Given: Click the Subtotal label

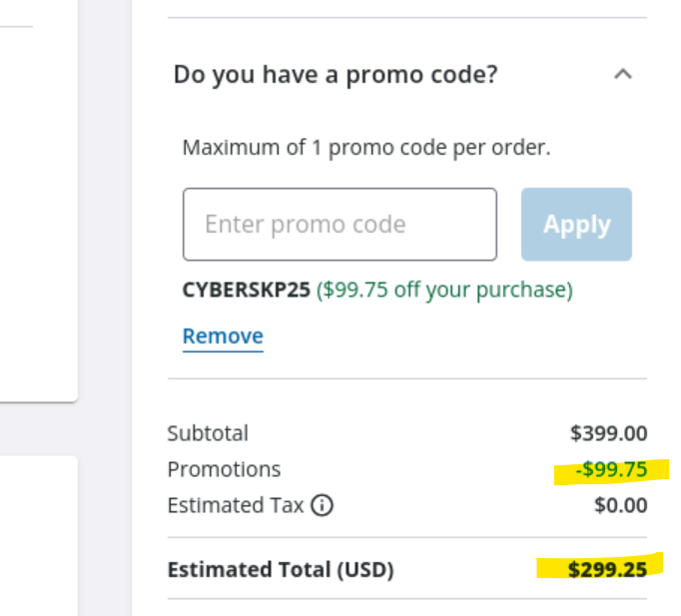Looking at the screenshot, I should tap(208, 433).
